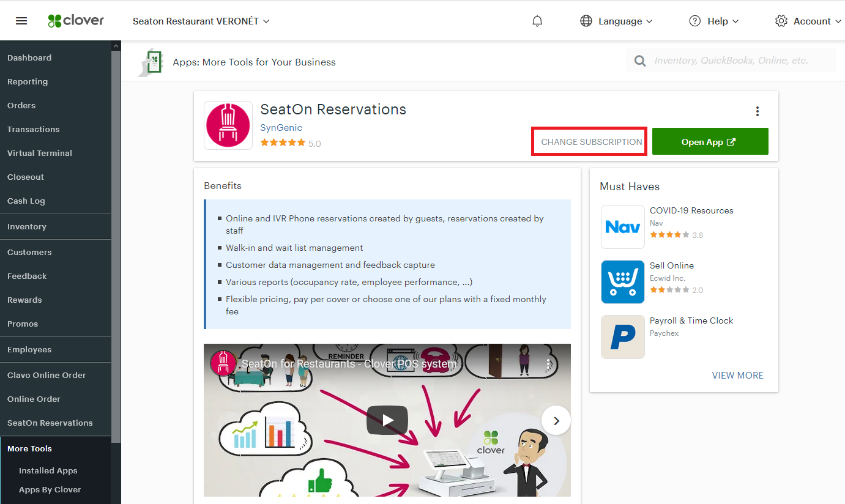Click the Account gear icon
845x504 pixels.
point(781,21)
